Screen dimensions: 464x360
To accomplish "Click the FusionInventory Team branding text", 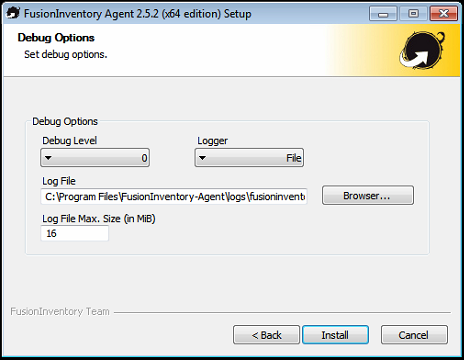I will point(60,311).
